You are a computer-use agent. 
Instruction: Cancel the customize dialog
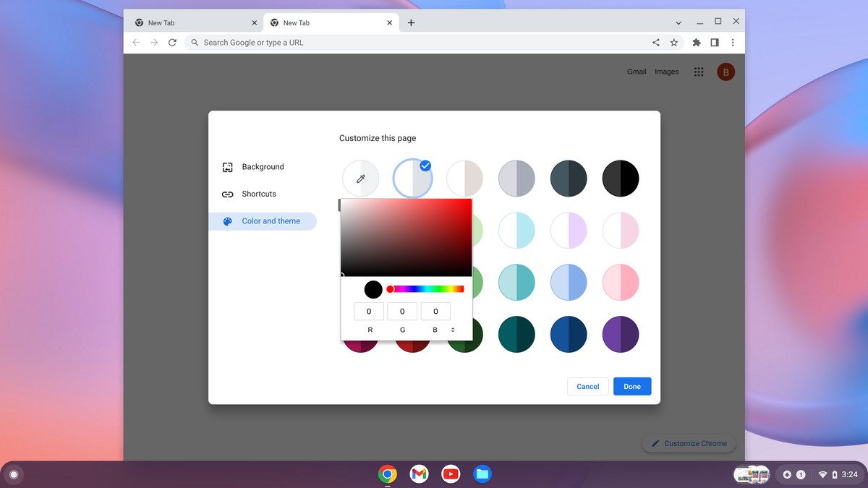click(x=587, y=387)
